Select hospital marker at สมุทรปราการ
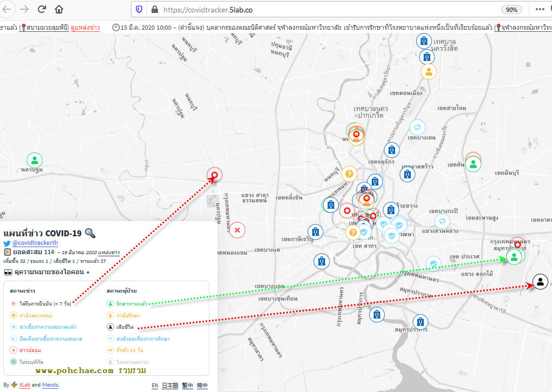The height and width of the screenshot is (392, 552). (420, 322)
